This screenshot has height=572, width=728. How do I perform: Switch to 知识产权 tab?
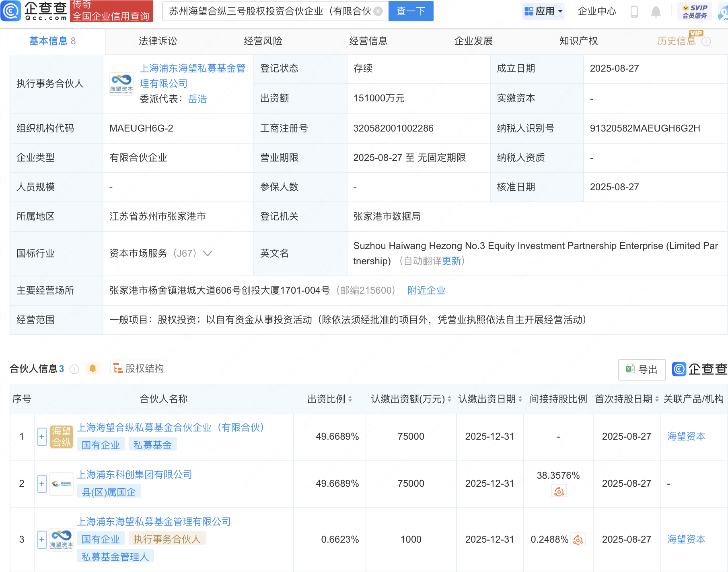(578, 41)
